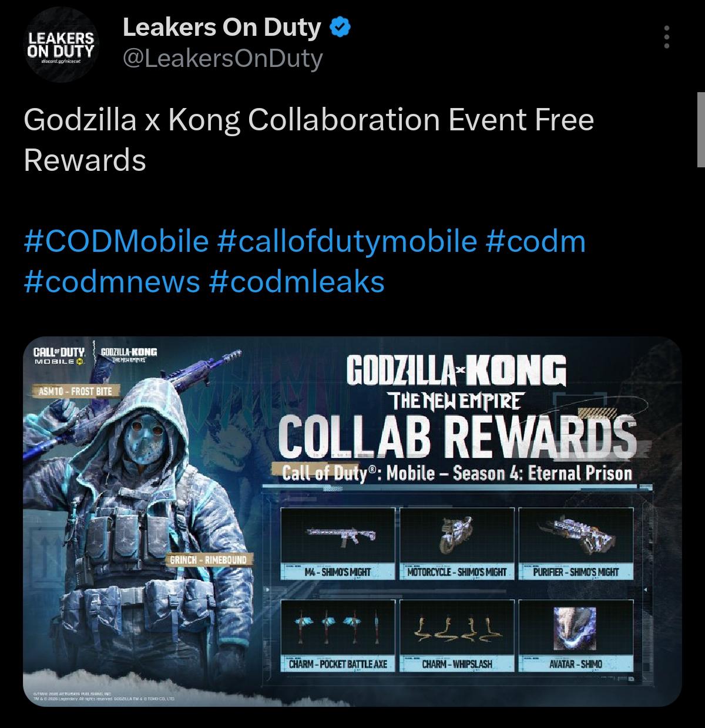
Task: Open the #codm hashtag
Action: pos(536,241)
